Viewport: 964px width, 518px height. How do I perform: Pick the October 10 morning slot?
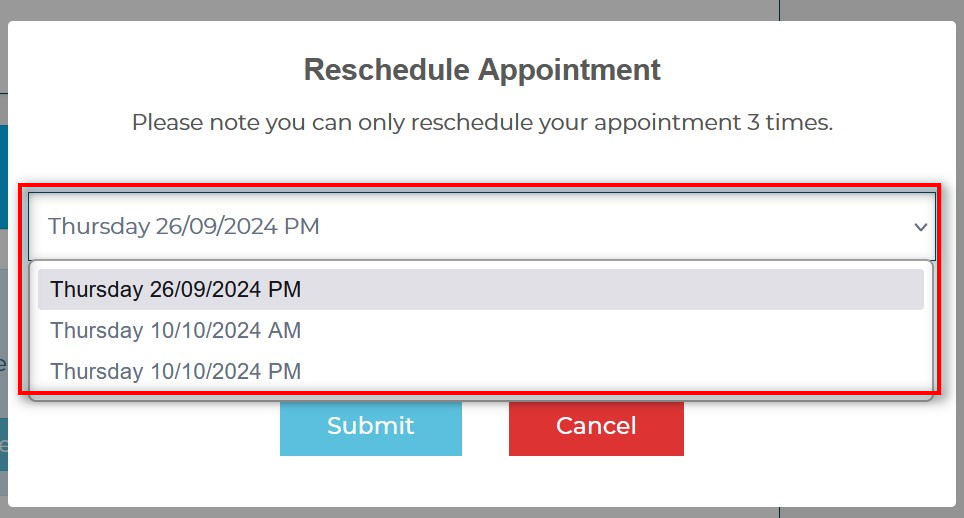pyautogui.click(x=176, y=331)
